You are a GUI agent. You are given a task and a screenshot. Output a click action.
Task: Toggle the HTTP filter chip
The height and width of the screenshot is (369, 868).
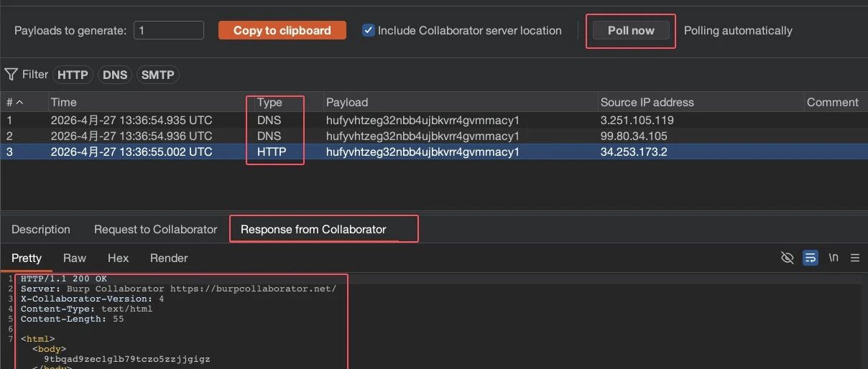[73, 75]
